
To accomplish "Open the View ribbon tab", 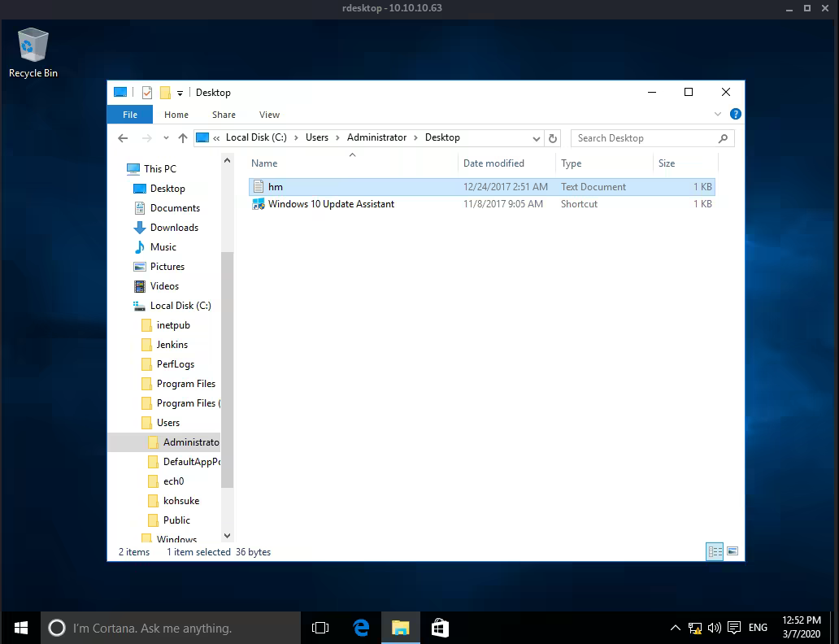I will pyautogui.click(x=269, y=115).
